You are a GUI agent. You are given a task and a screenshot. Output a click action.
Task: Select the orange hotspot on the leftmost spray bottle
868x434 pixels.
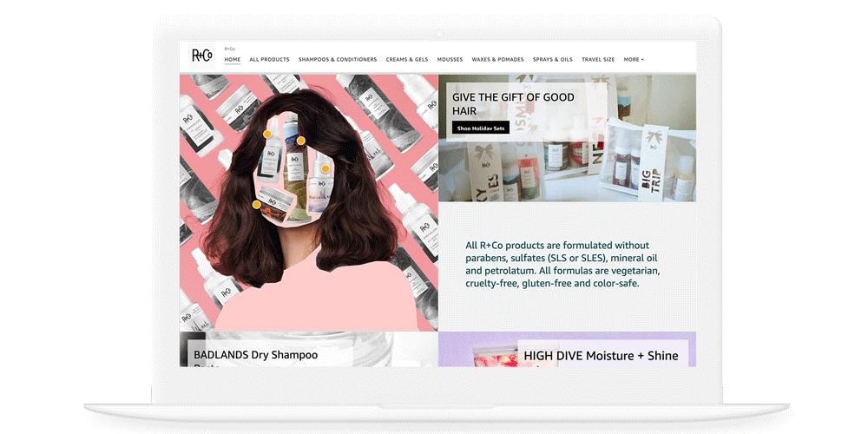pos(266,135)
